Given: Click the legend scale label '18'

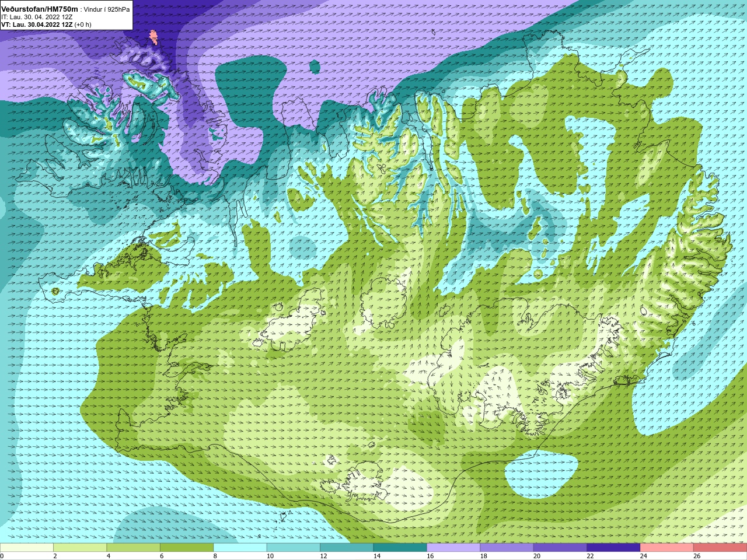Looking at the screenshot, I should 483,556.
